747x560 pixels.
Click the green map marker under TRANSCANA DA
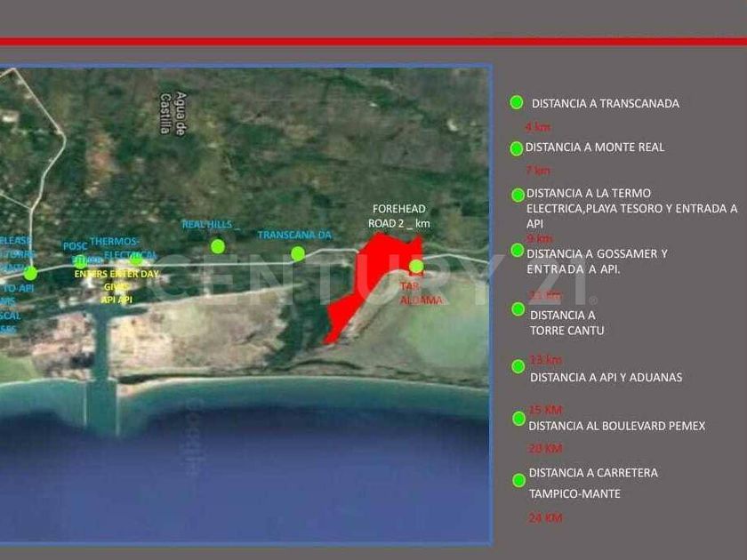[x=298, y=254]
